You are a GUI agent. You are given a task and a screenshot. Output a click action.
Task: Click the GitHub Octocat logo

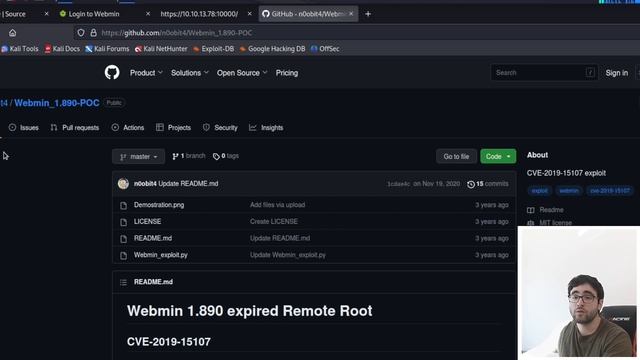coord(112,73)
